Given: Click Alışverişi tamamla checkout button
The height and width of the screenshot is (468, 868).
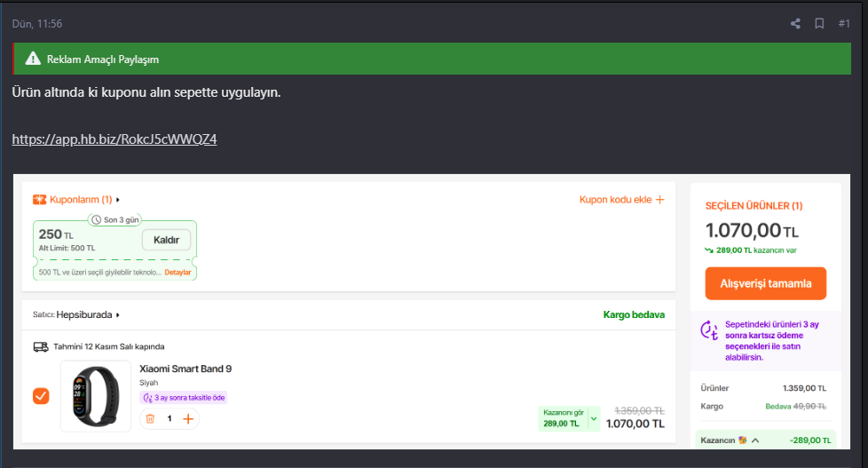Looking at the screenshot, I should 766,283.
